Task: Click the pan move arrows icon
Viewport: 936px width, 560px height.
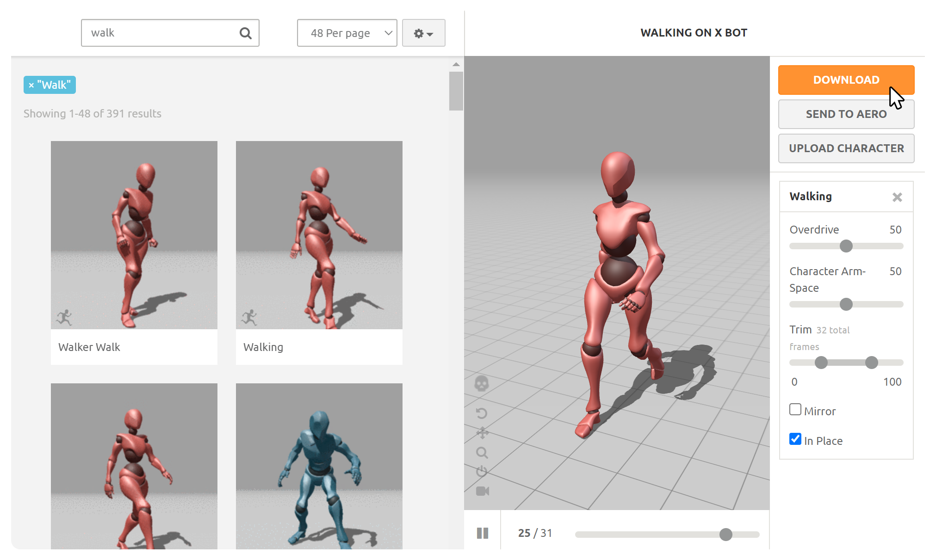Action: 482,433
